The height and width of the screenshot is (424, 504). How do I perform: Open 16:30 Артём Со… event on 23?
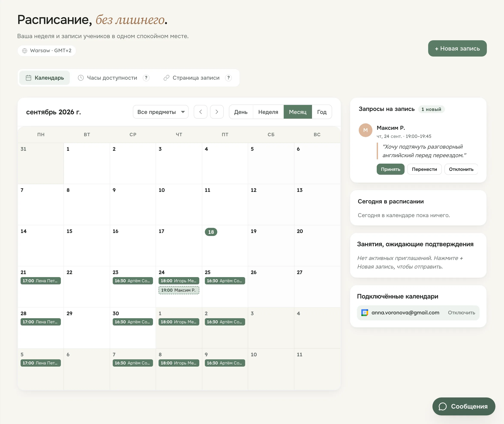(133, 281)
